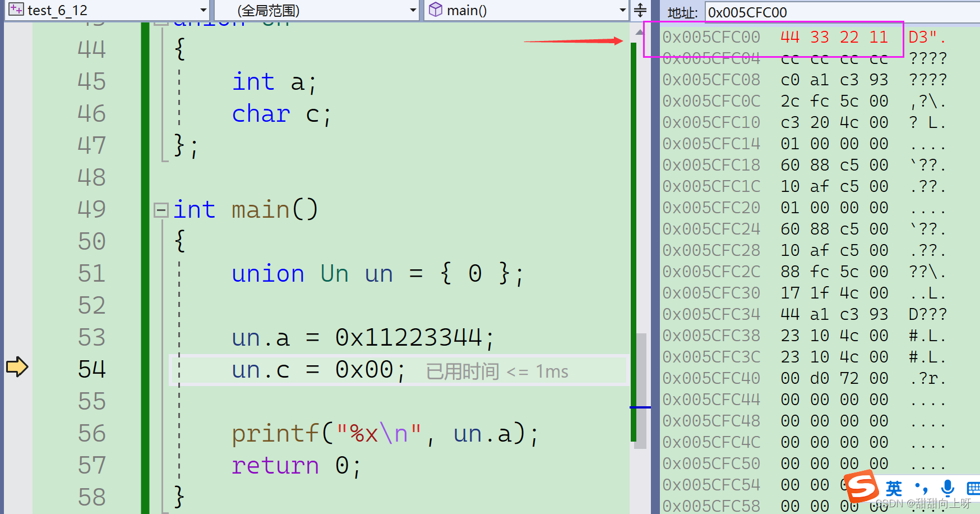The image size is (980, 514).
Task: Click the line un.a = 0x11223344;
Action: pyautogui.click(x=363, y=338)
